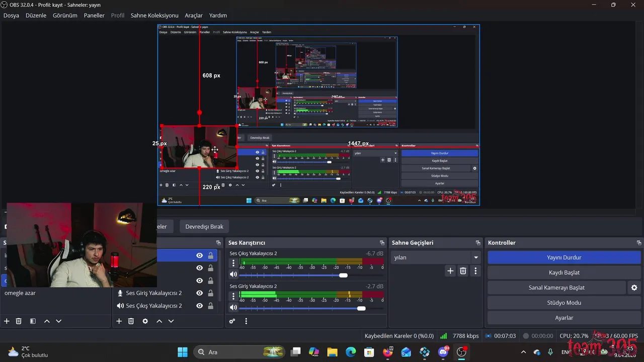
Task: Move the scene up in the Scenes panel toolbar
Action: click(x=47, y=321)
